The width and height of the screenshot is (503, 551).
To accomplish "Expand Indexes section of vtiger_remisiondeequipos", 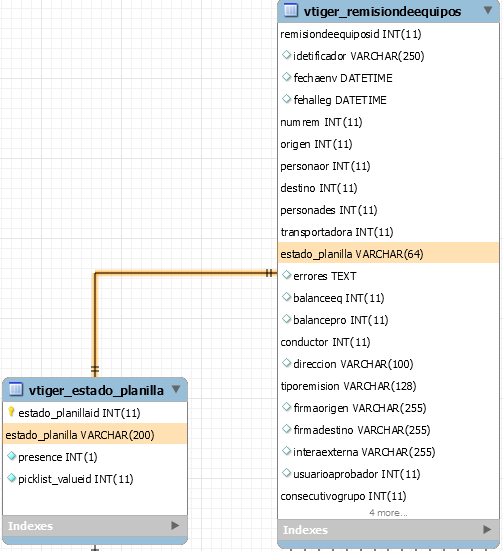I will (487, 529).
